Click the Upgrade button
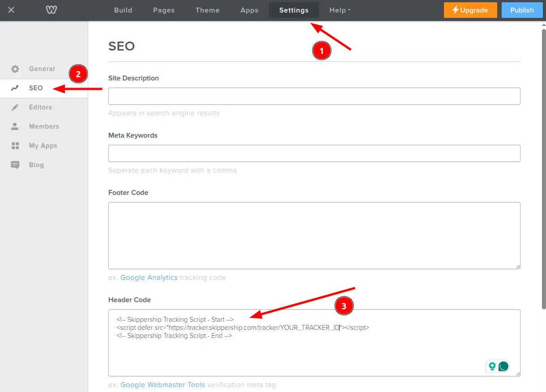The height and width of the screenshot is (392, 546). (x=470, y=10)
